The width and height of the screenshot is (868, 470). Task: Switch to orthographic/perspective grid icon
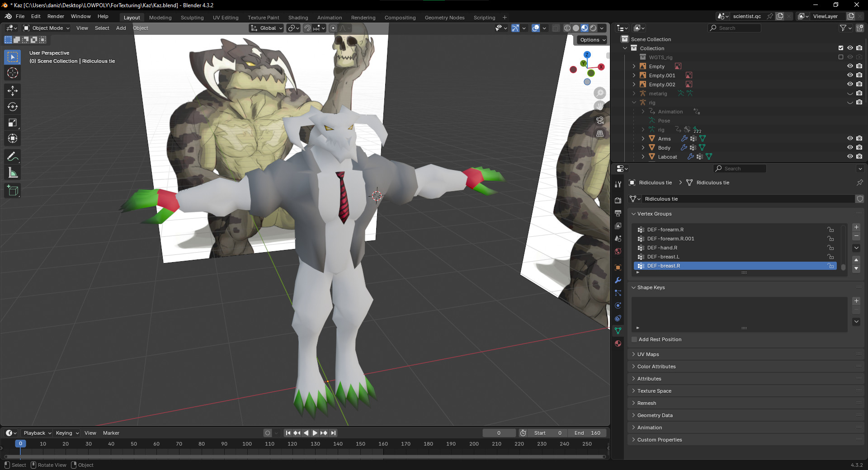tap(600, 134)
